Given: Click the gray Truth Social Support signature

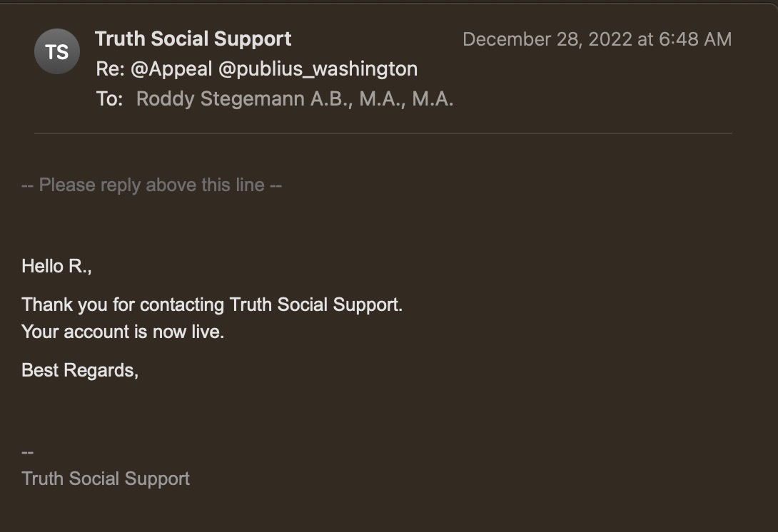Looking at the screenshot, I should (106, 479).
